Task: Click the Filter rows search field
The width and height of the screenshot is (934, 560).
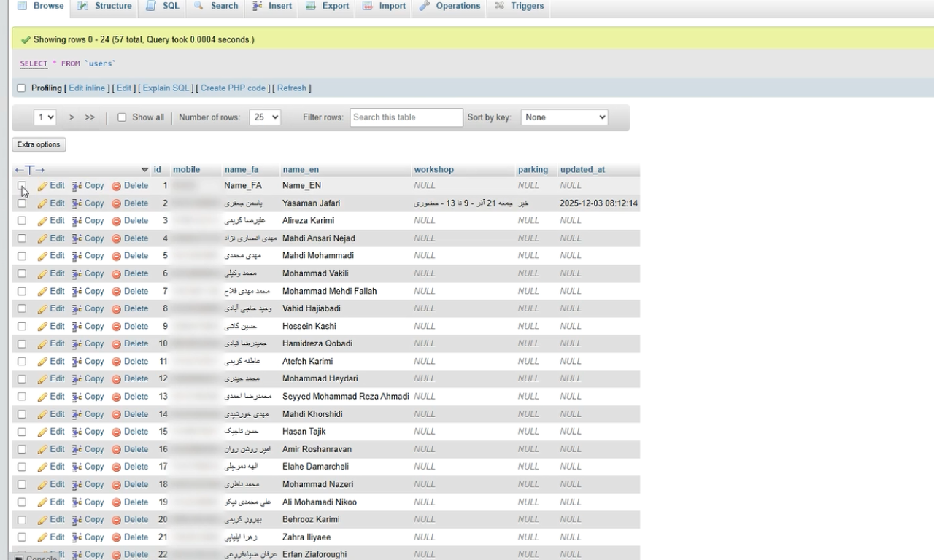Action: pyautogui.click(x=406, y=117)
